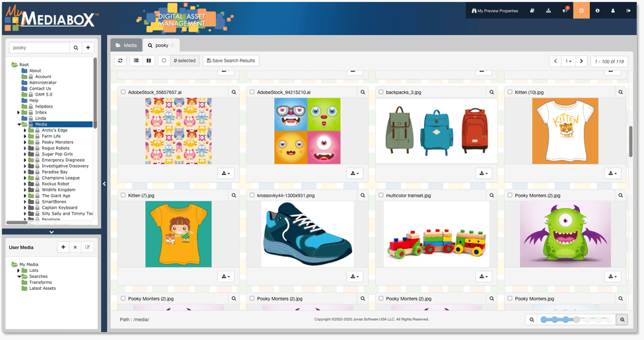Click Save Search Results button

pos(231,60)
